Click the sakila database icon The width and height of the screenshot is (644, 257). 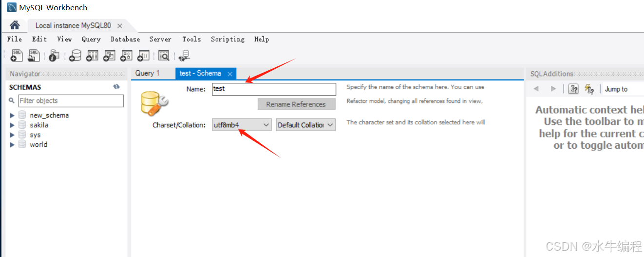point(22,125)
